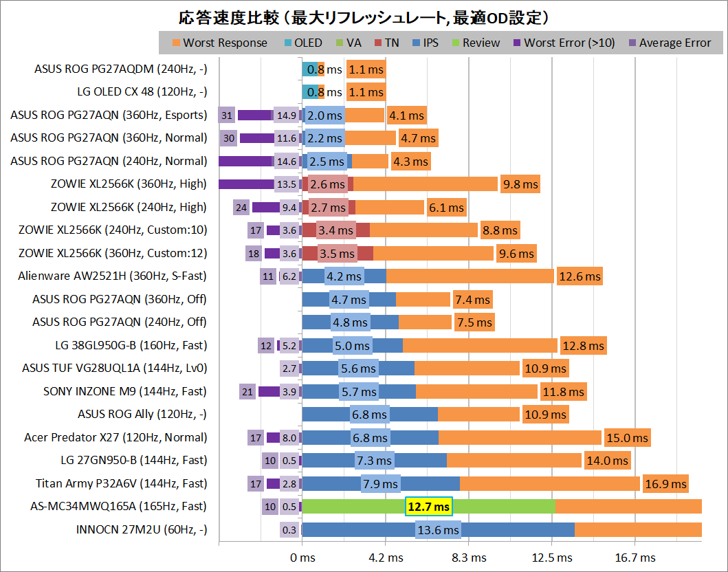
Task: Click the 5.0 ms value on LG 38GL950G-B bar
Action: [353, 345]
